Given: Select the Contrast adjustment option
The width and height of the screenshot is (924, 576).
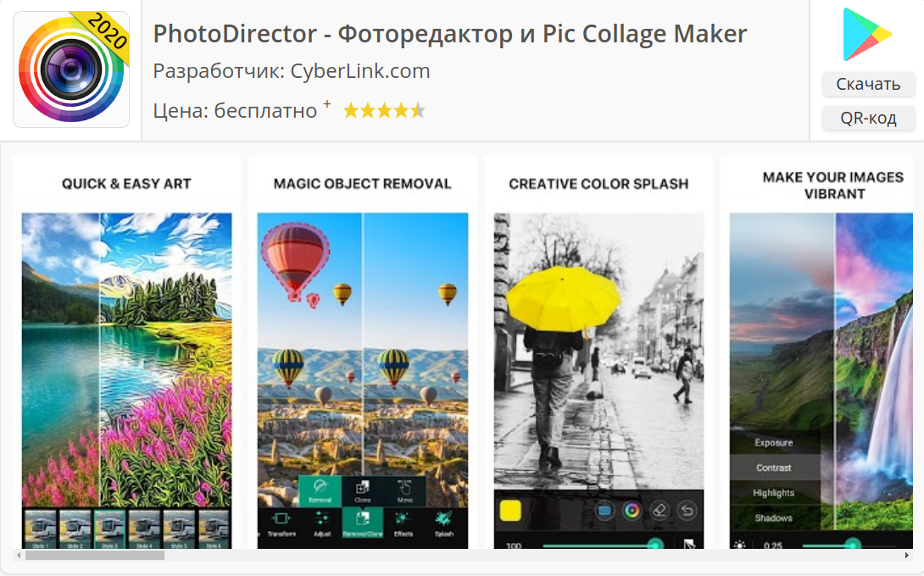Looking at the screenshot, I should [x=774, y=467].
